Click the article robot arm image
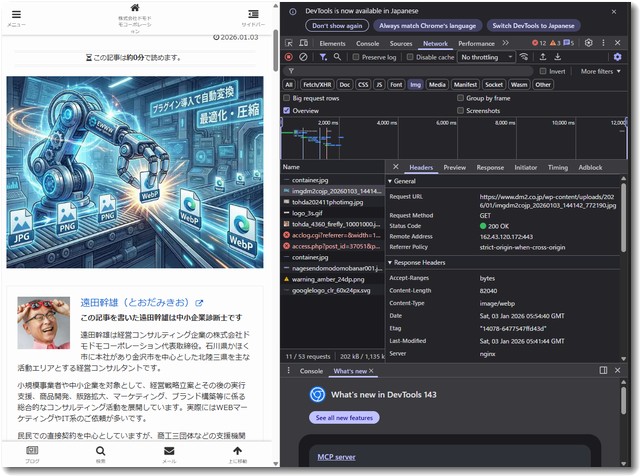 point(135,172)
